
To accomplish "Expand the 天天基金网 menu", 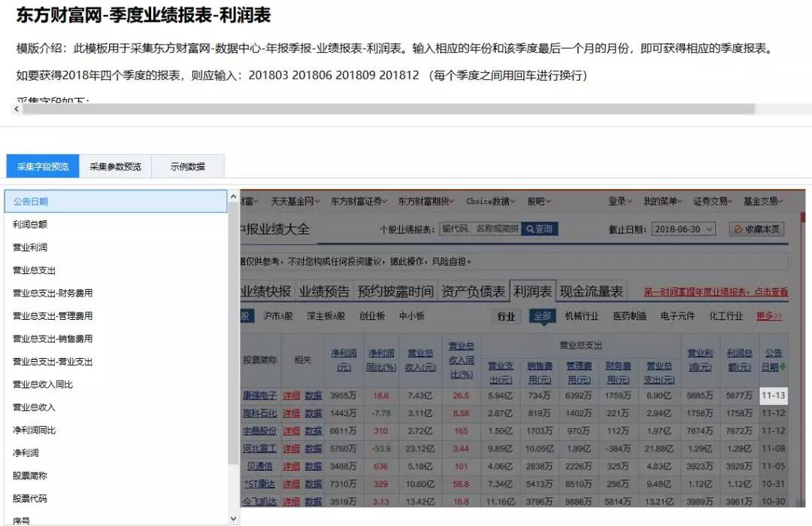I will point(295,201).
